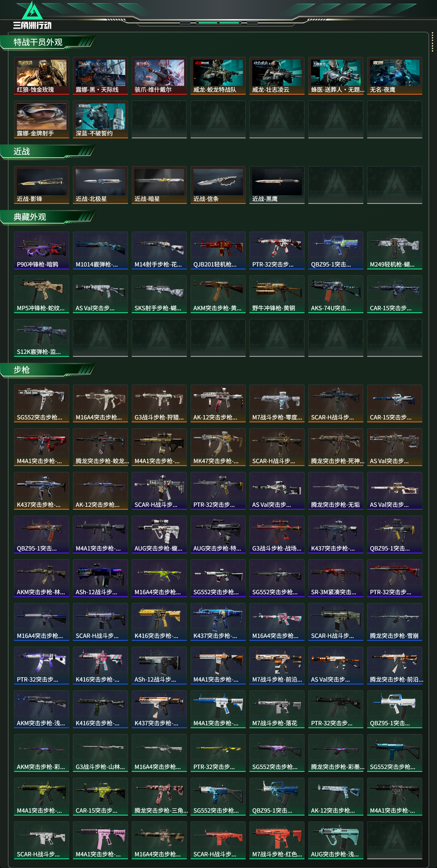Pick the 近战-黑鹰 knife icon
Image resolution: width=437 pixels, height=868 pixels.
point(276,185)
